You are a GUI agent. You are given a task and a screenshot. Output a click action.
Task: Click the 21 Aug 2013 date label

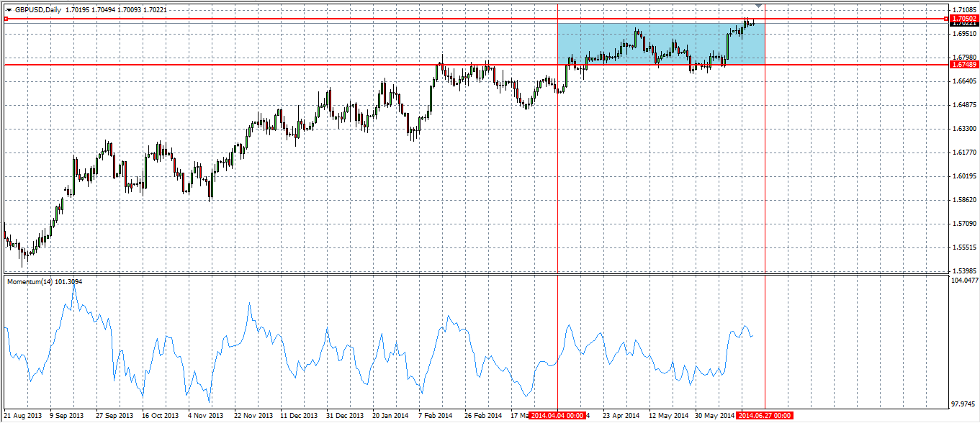tap(22, 416)
